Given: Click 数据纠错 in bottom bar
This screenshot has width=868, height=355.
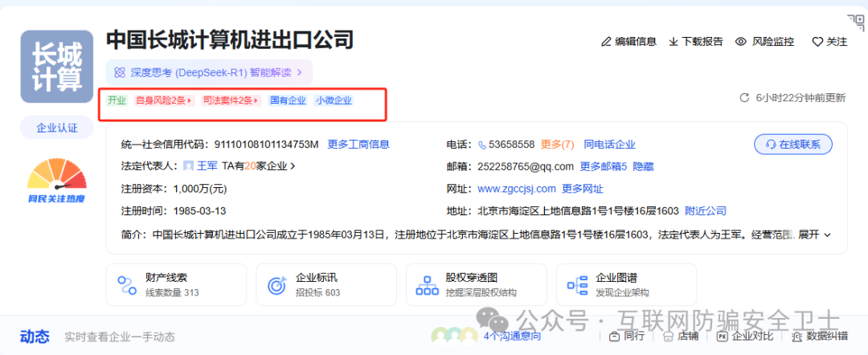Looking at the screenshot, I should pos(827,337).
